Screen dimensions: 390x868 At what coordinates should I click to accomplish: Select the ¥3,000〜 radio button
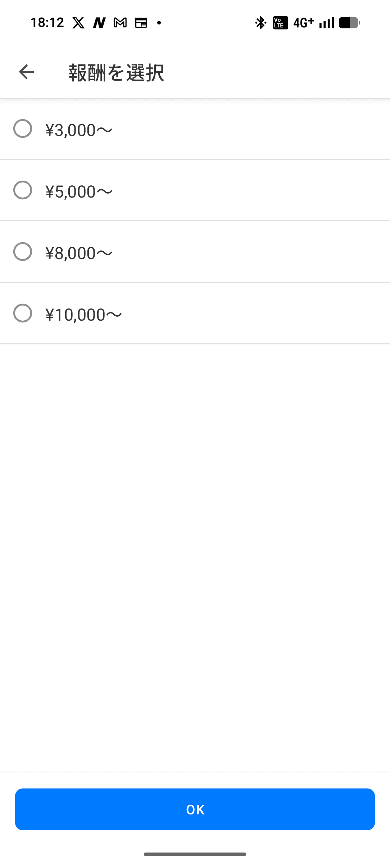point(23,129)
